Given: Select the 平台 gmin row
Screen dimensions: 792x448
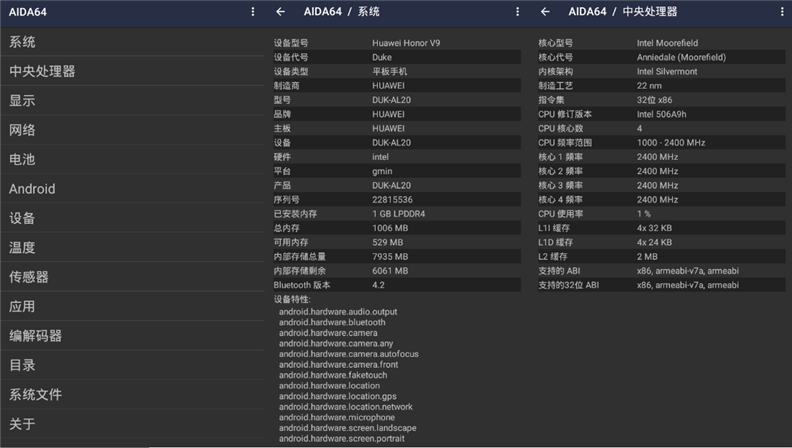Looking at the screenshot, I should click(x=397, y=171).
